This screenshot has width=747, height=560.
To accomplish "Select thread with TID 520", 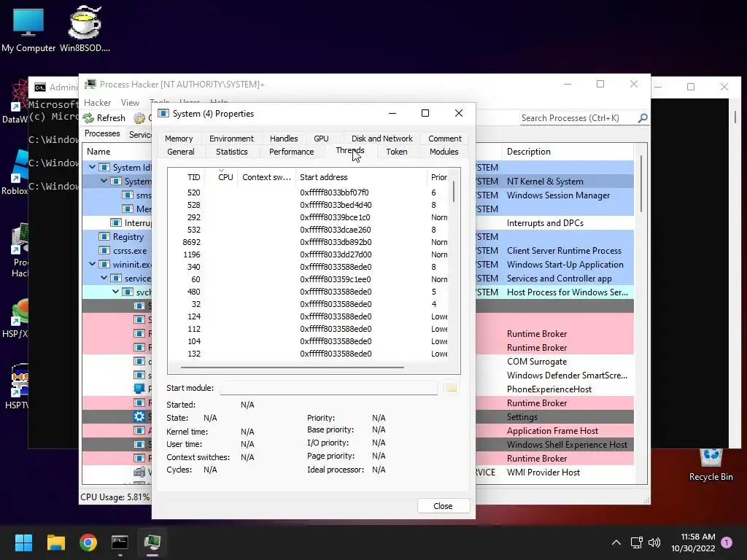I will tap(308, 192).
